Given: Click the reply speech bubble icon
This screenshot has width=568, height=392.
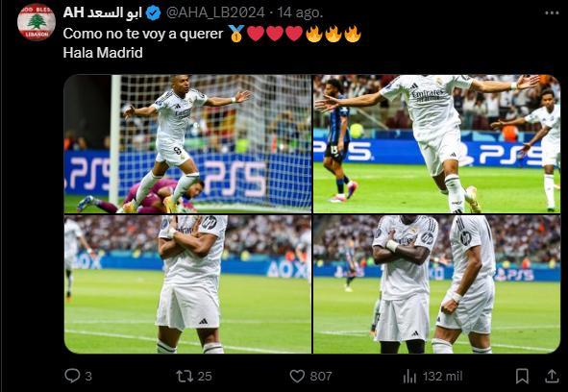Looking at the screenshot, I should [72, 376].
